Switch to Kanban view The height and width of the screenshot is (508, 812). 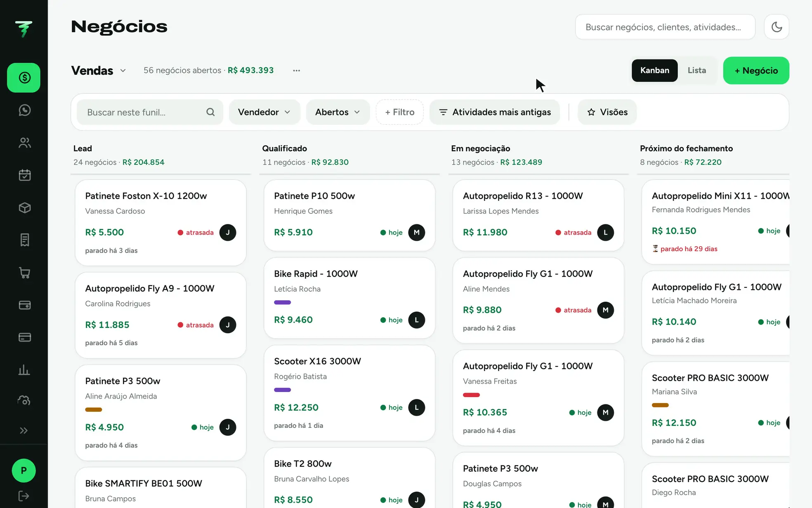click(654, 70)
